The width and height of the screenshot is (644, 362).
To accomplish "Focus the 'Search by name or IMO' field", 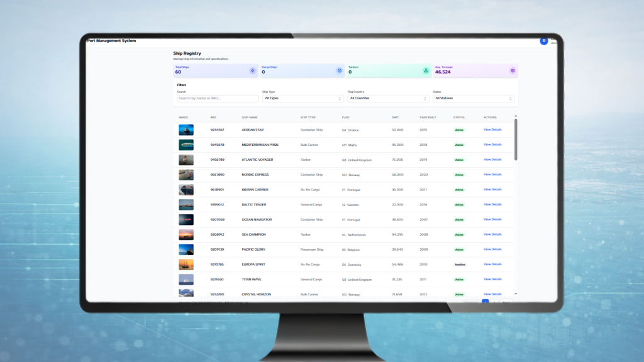I will [x=217, y=99].
